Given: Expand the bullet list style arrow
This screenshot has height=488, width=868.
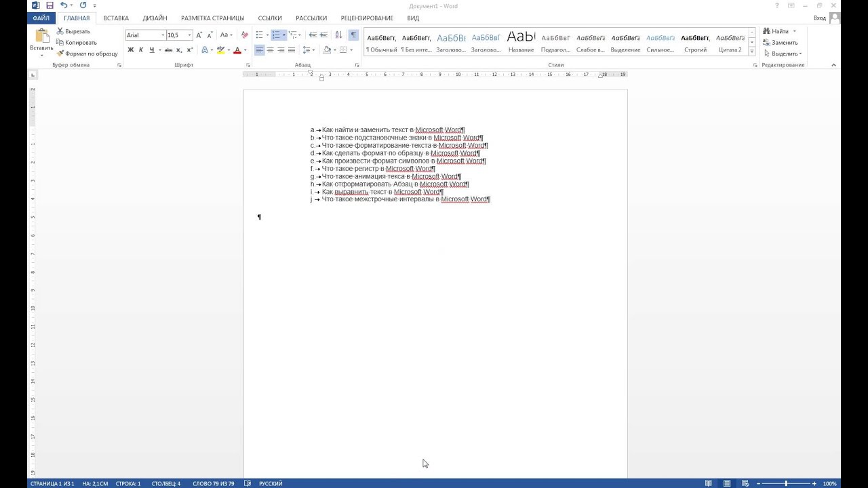Looking at the screenshot, I should [x=267, y=35].
